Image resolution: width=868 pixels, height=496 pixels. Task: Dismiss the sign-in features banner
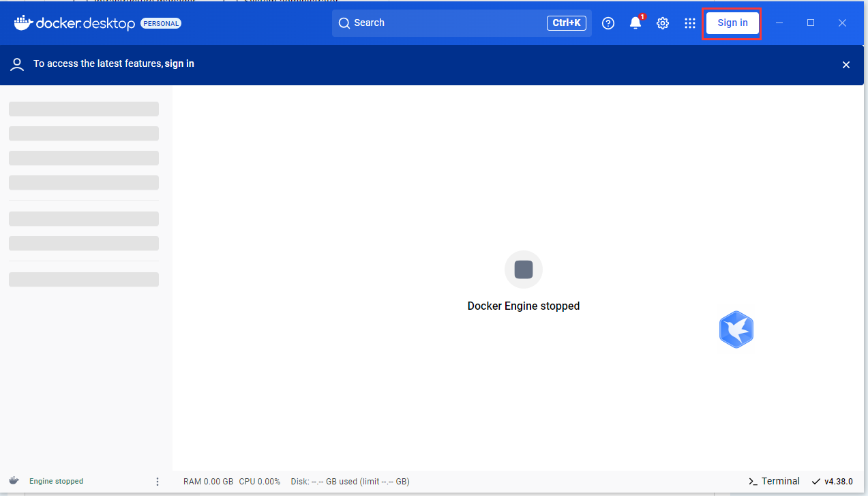(846, 65)
